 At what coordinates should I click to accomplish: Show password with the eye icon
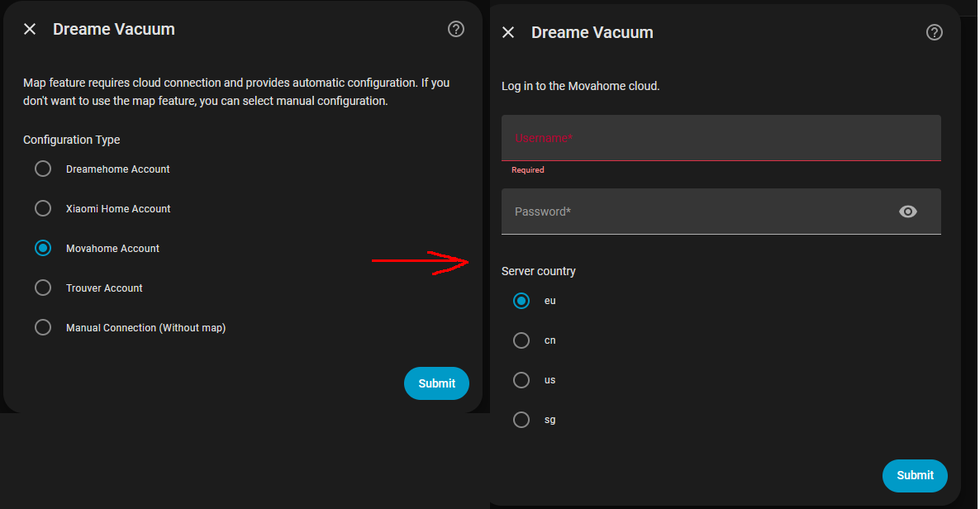(908, 212)
